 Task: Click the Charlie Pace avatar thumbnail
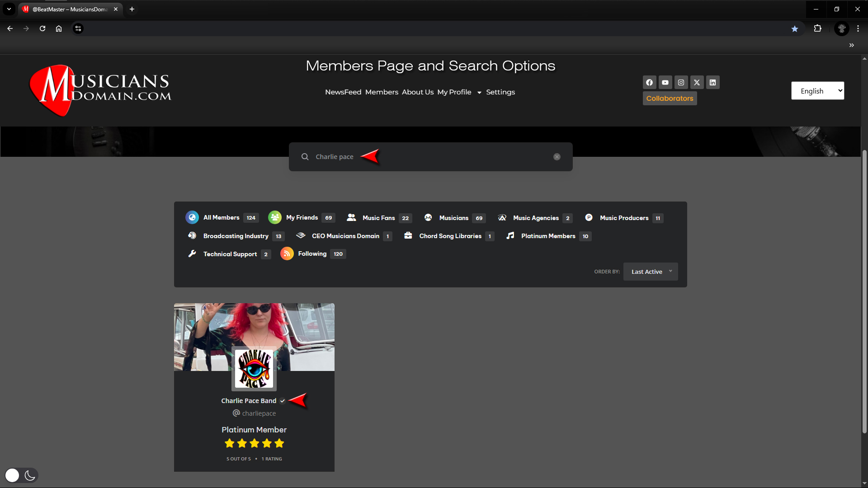[254, 369]
